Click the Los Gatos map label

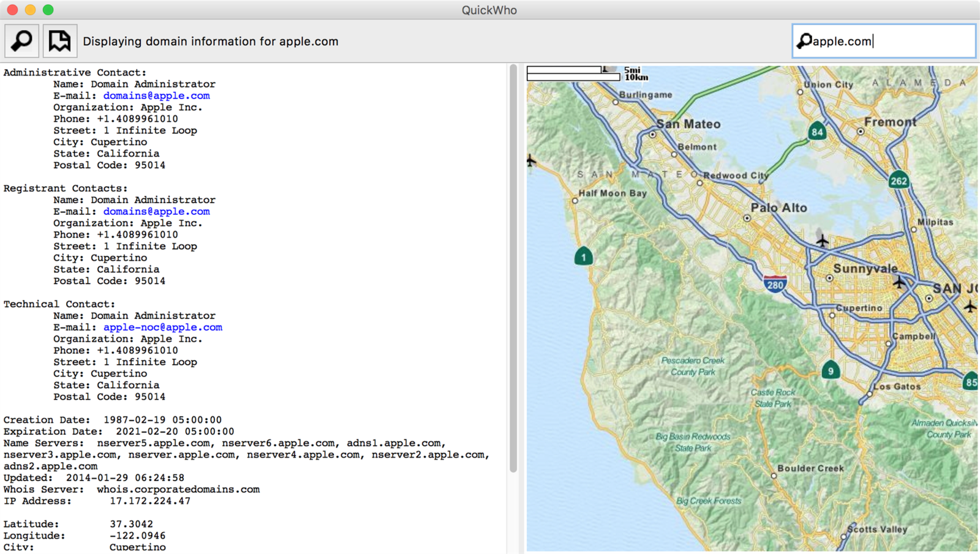tap(897, 386)
